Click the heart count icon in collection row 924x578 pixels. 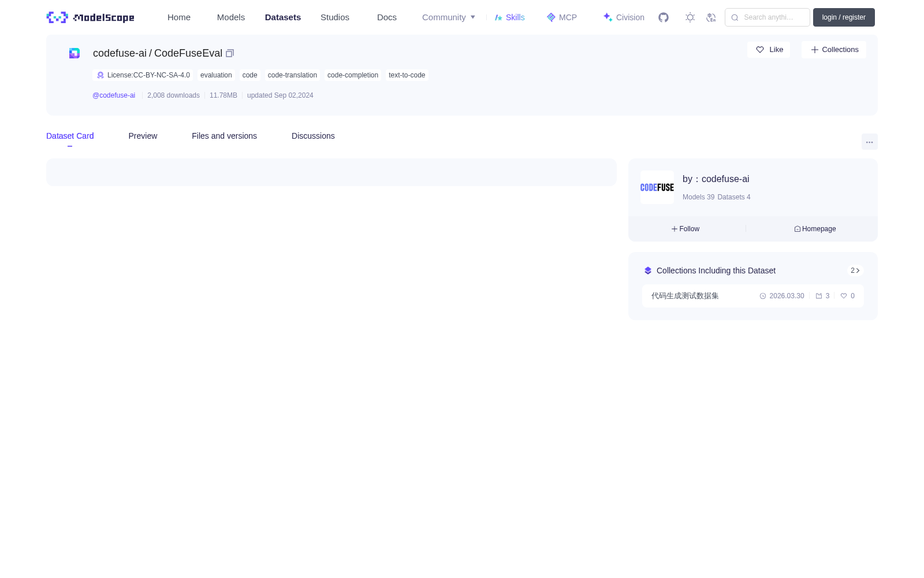point(844,296)
